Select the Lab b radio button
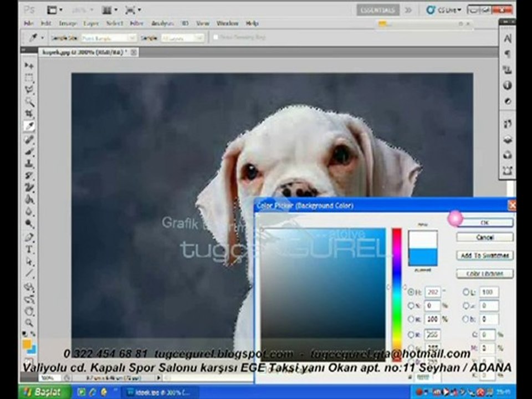This screenshot has height=399, width=532. pyautogui.click(x=467, y=319)
